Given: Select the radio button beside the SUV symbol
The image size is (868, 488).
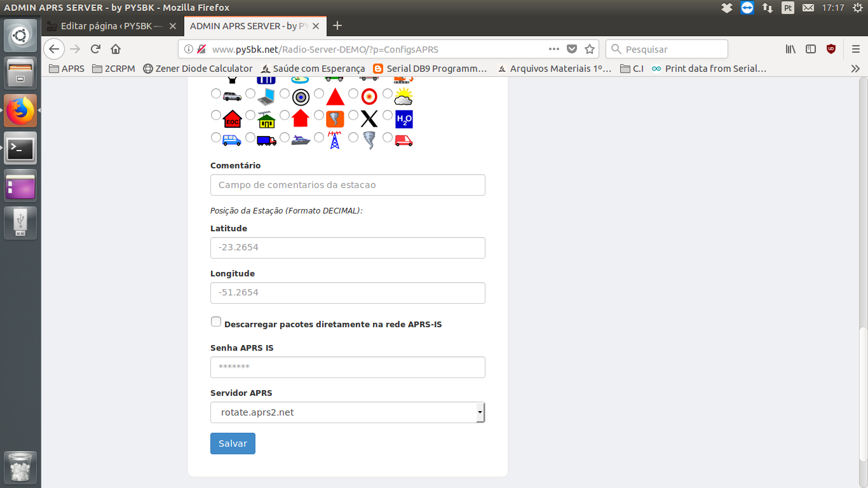Looking at the screenshot, I should [x=216, y=93].
